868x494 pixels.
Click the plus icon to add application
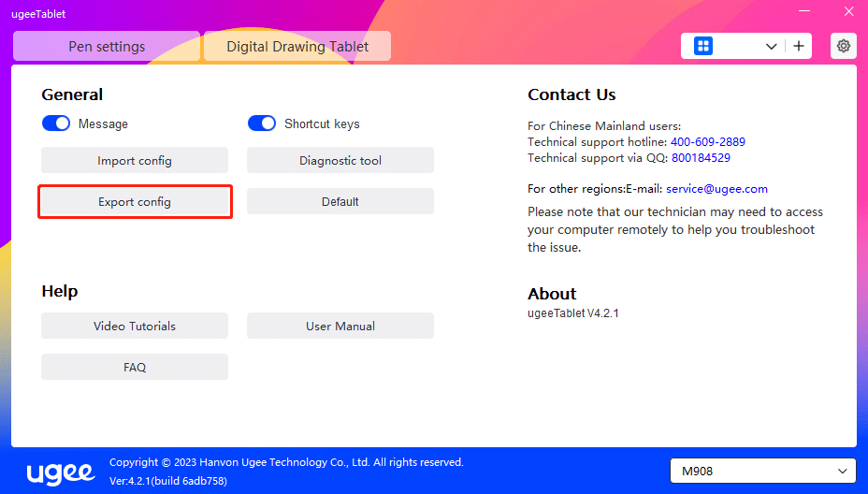(798, 46)
